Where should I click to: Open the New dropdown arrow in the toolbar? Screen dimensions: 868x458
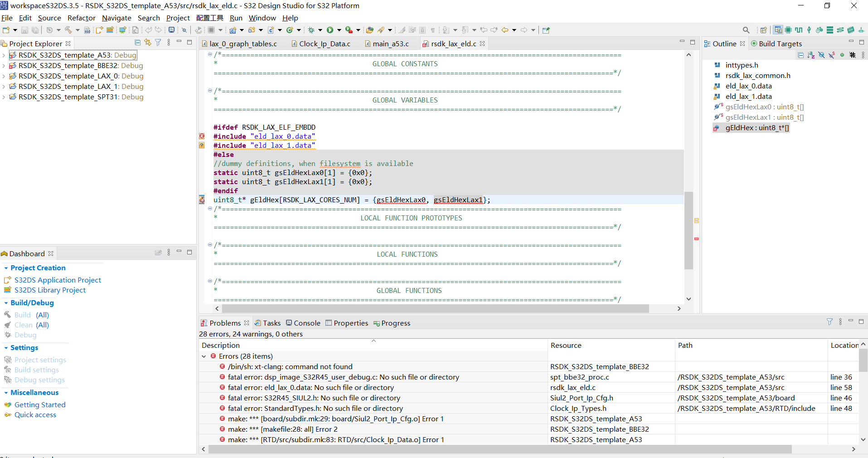tap(15, 30)
